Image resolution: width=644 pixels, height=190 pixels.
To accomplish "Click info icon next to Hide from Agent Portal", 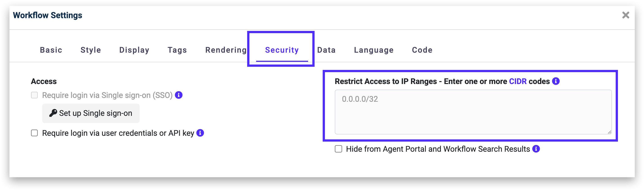I will 536,149.
